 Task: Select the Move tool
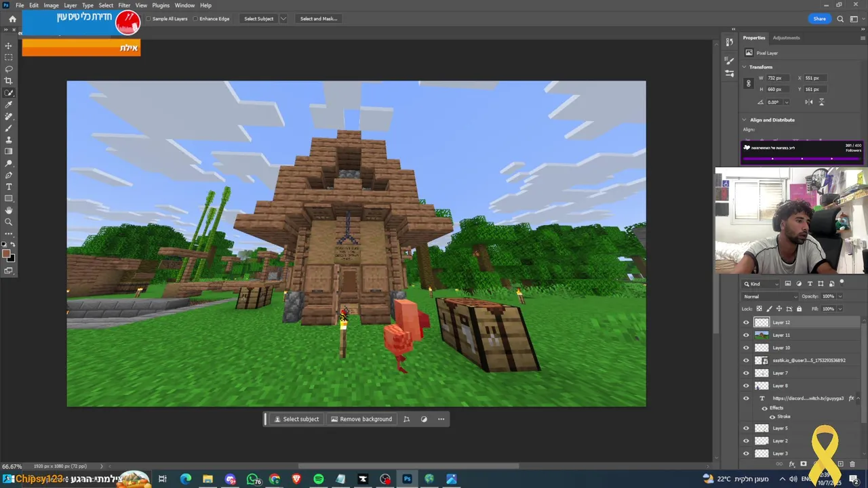pos(9,45)
